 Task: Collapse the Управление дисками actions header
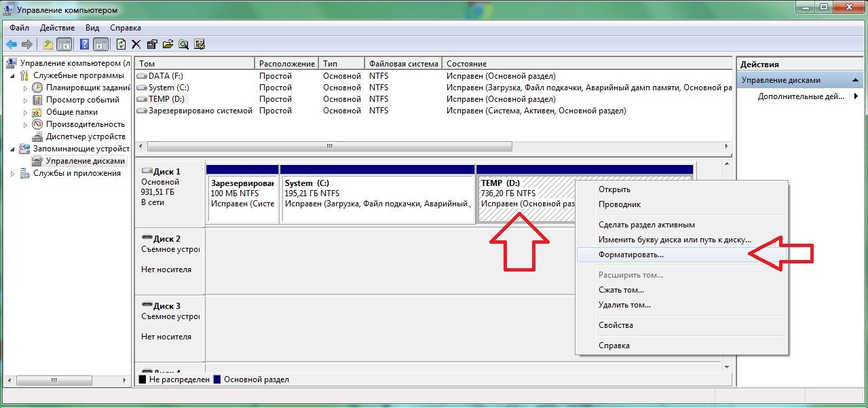pyautogui.click(x=856, y=80)
